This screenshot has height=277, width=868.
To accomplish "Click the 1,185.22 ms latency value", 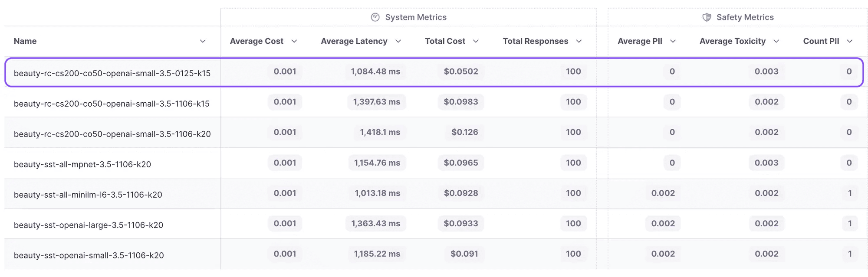I will pos(377,254).
